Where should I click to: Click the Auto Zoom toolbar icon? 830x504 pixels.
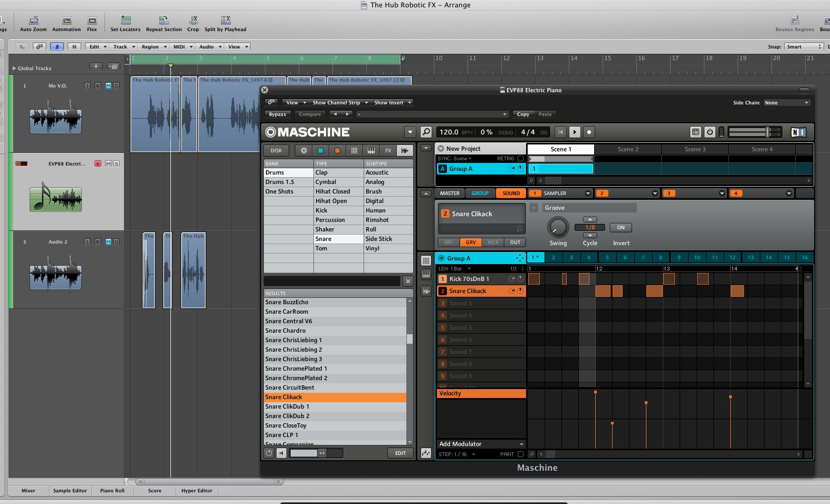point(33,21)
